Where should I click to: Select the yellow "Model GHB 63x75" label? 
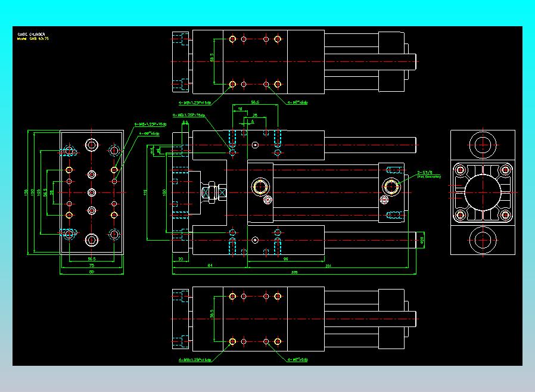33,39
